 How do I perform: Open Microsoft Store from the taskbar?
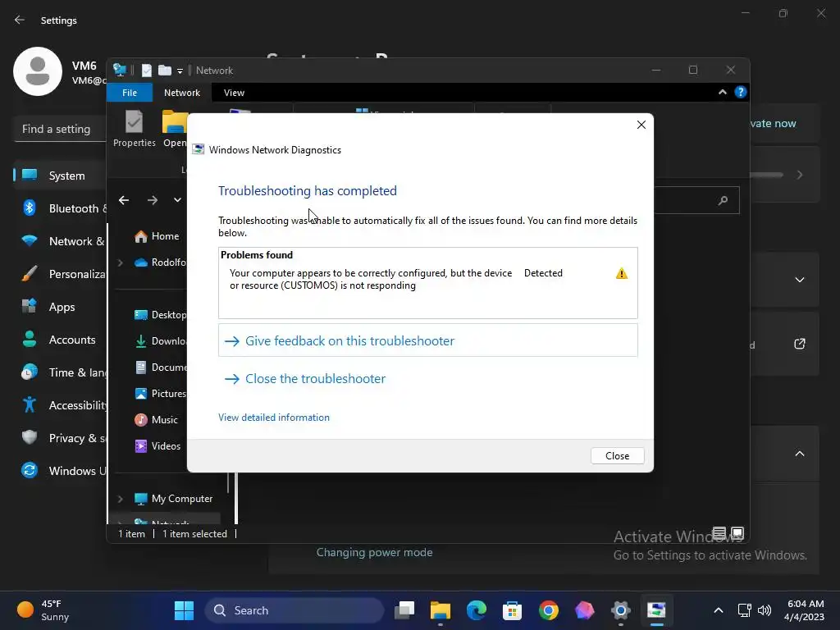(512, 610)
